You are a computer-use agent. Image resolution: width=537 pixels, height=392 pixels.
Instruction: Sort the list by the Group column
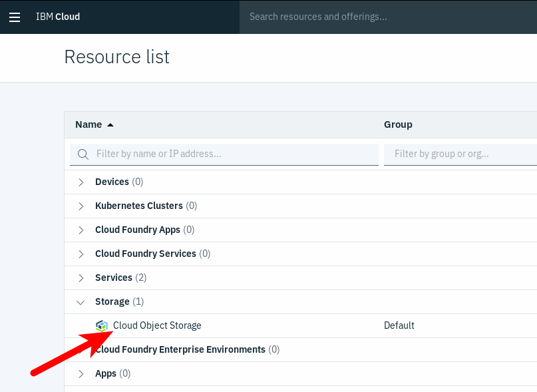pyautogui.click(x=398, y=124)
